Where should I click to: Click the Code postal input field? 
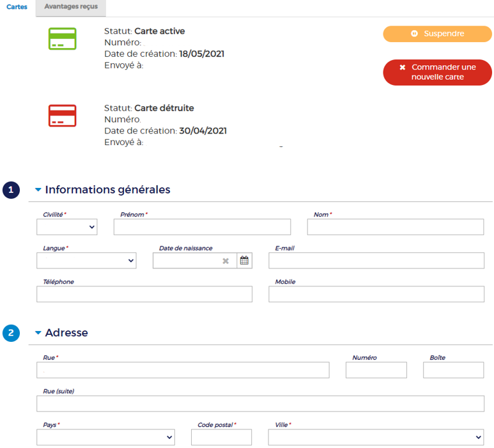[x=221, y=437]
